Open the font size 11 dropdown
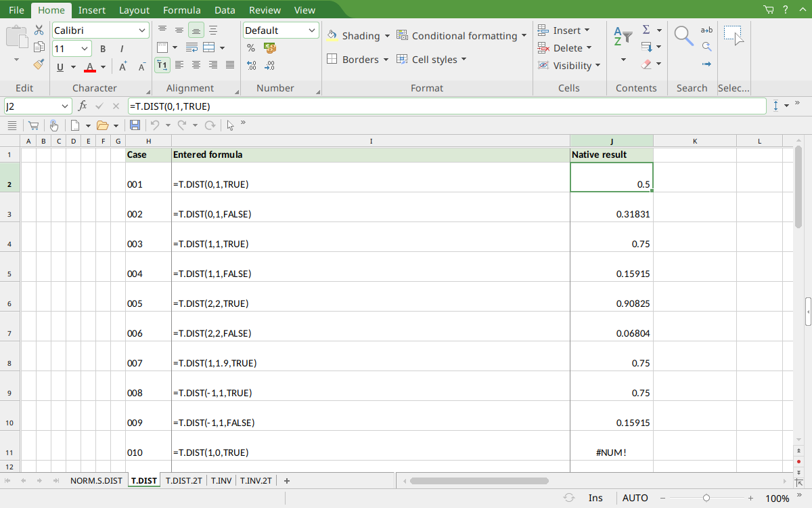This screenshot has width=812, height=508. [x=85, y=49]
